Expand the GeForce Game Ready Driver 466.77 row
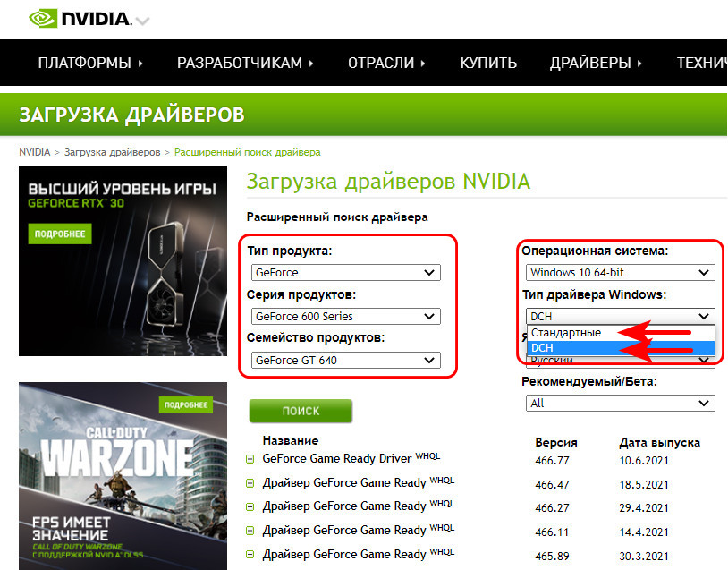This screenshot has height=570, width=728. [x=250, y=459]
